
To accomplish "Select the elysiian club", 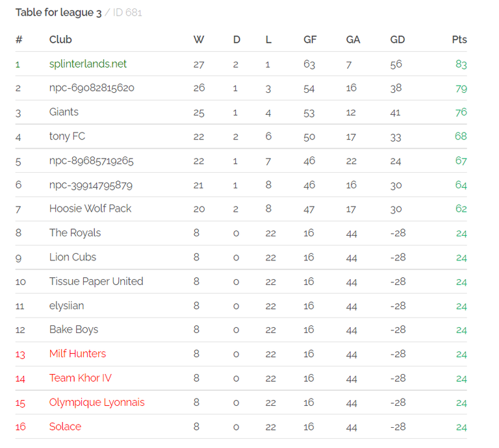I will (x=66, y=306).
